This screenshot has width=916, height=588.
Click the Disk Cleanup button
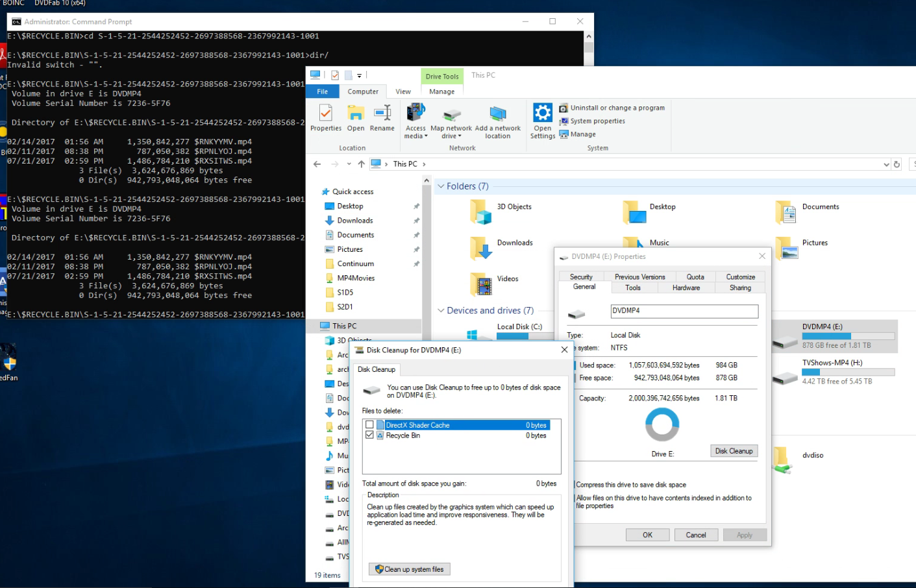[734, 451]
